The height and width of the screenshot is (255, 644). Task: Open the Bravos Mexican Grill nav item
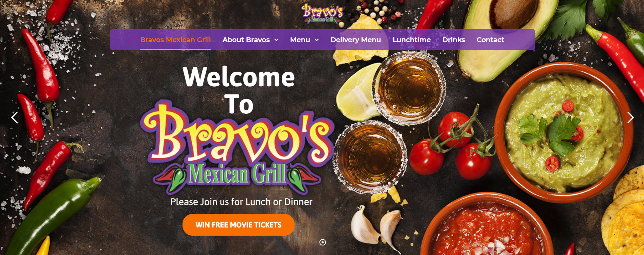(x=176, y=40)
